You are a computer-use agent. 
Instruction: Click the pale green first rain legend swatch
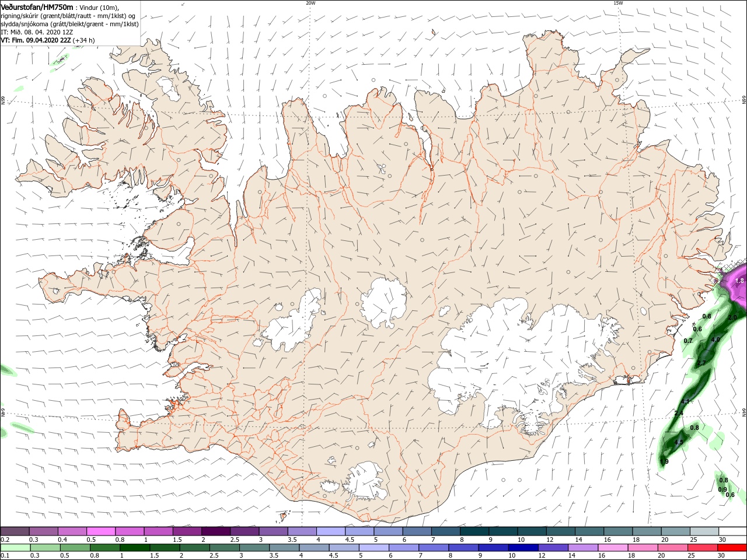point(15,548)
